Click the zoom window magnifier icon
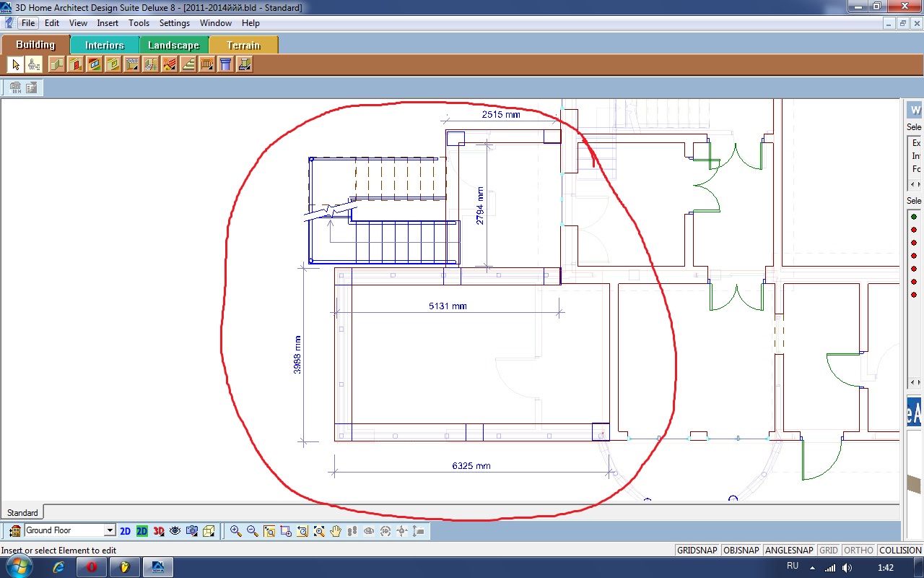Image resolution: width=924 pixels, height=578 pixels. (269, 531)
